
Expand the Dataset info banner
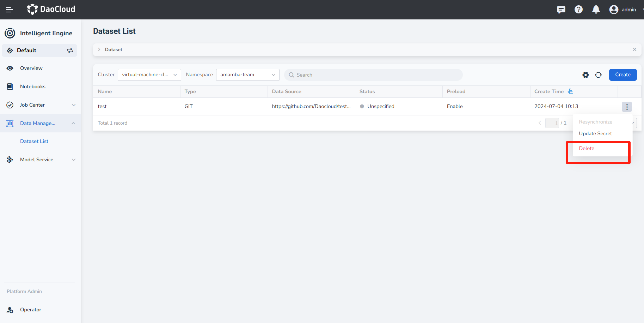pyautogui.click(x=99, y=50)
